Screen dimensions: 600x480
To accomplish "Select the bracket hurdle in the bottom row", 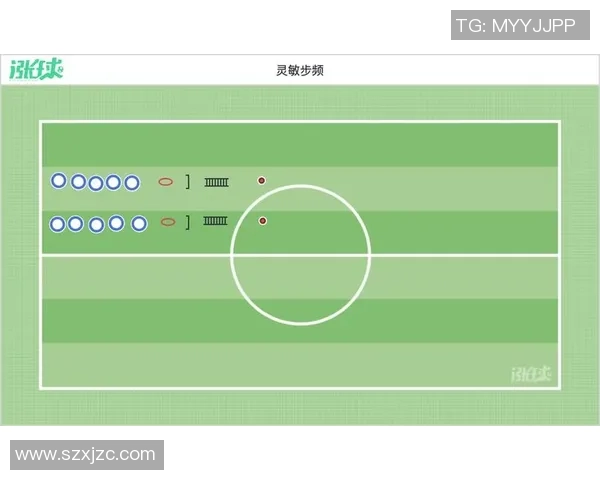I will [187, 222].
